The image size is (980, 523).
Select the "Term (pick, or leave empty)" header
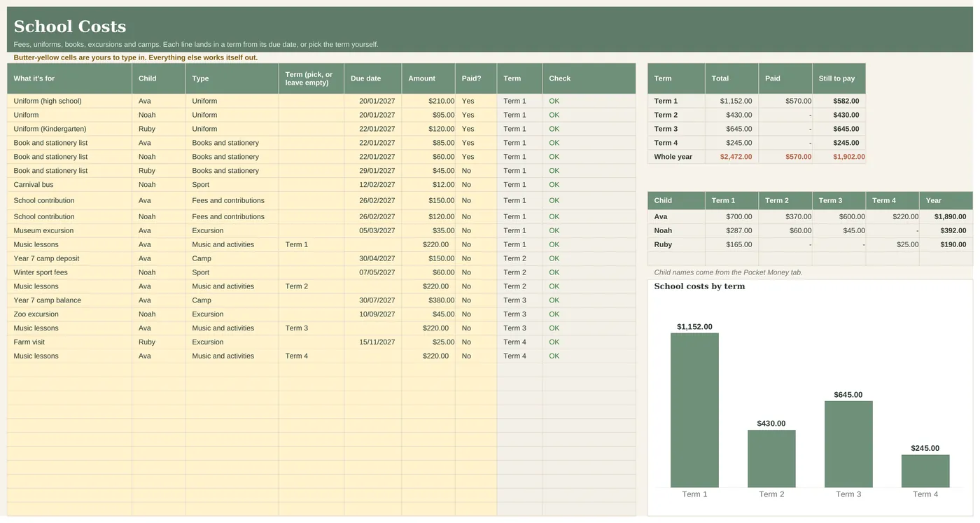[311, 78]
